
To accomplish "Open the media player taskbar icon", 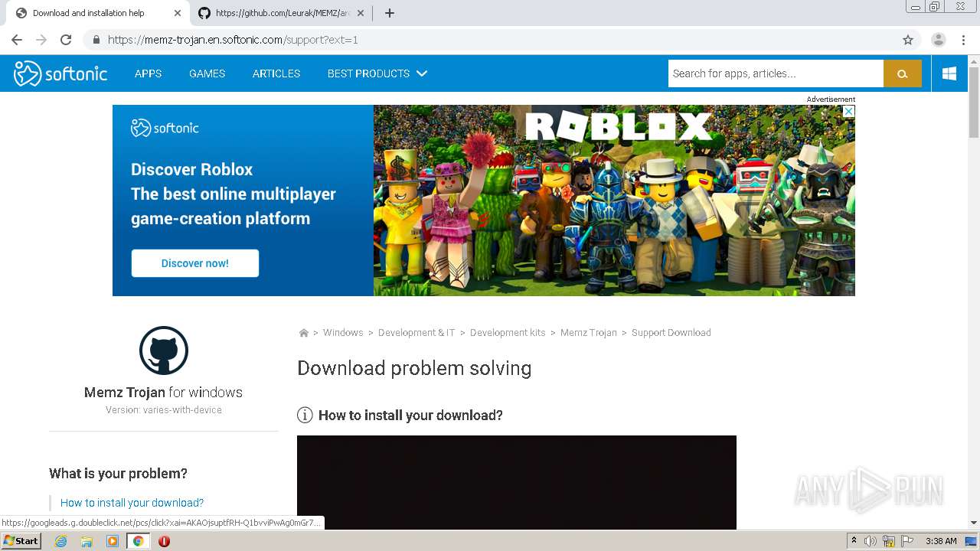I will pos(113,541).
